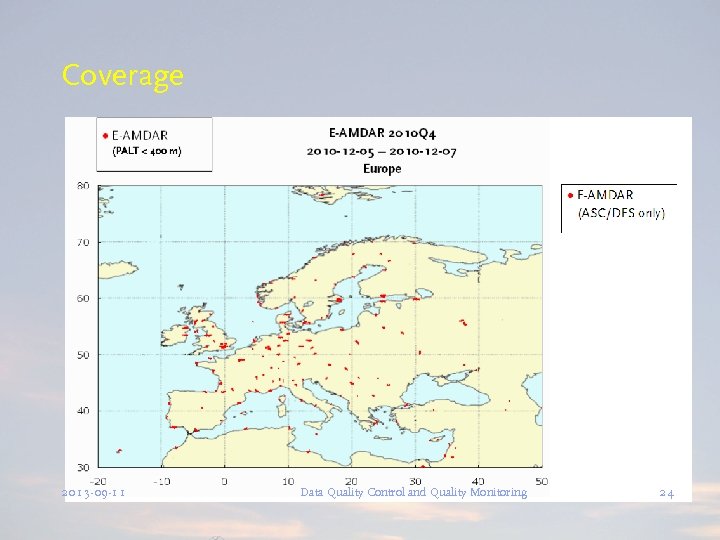Viewport: 720px width, 540px height.
Task: Click the yellow Coverage slide title
Action: 123,76
